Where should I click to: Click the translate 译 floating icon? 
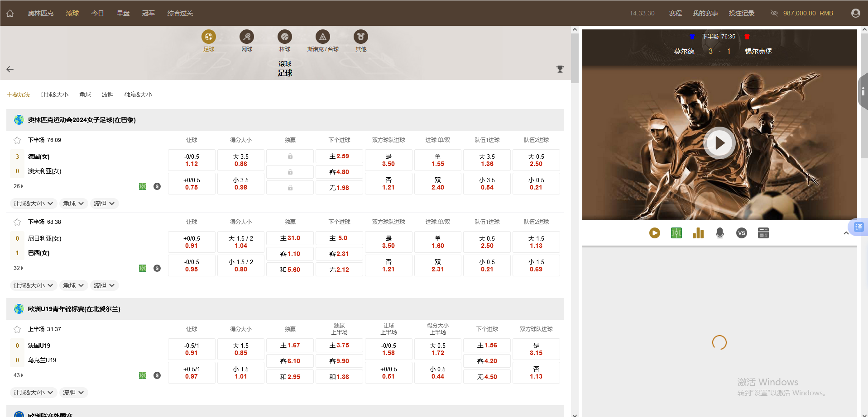click(858, 227)
